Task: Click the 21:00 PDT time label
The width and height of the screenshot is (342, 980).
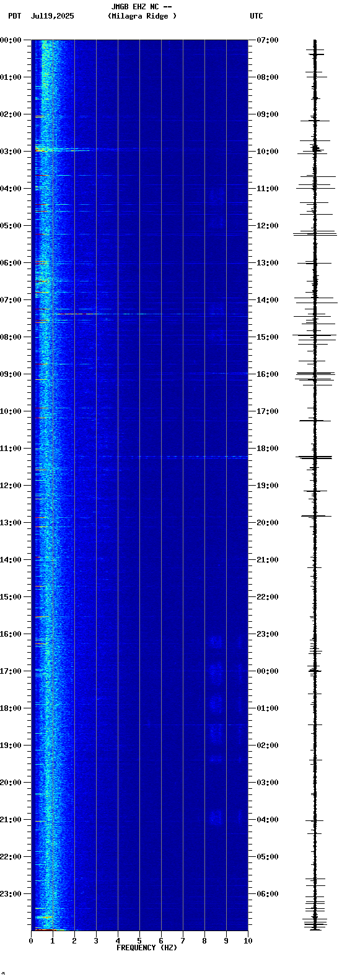Action: point(11,820)
